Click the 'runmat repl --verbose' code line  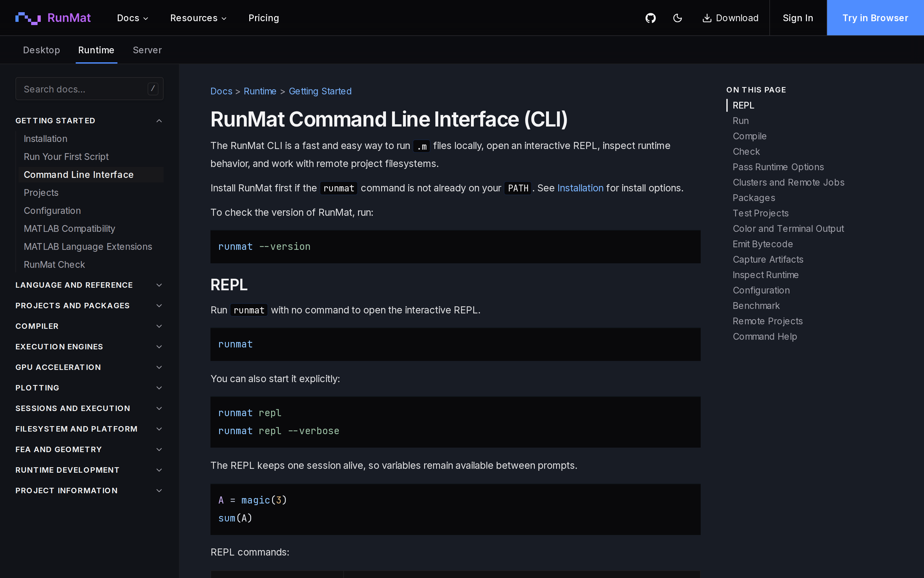point(278,431)
